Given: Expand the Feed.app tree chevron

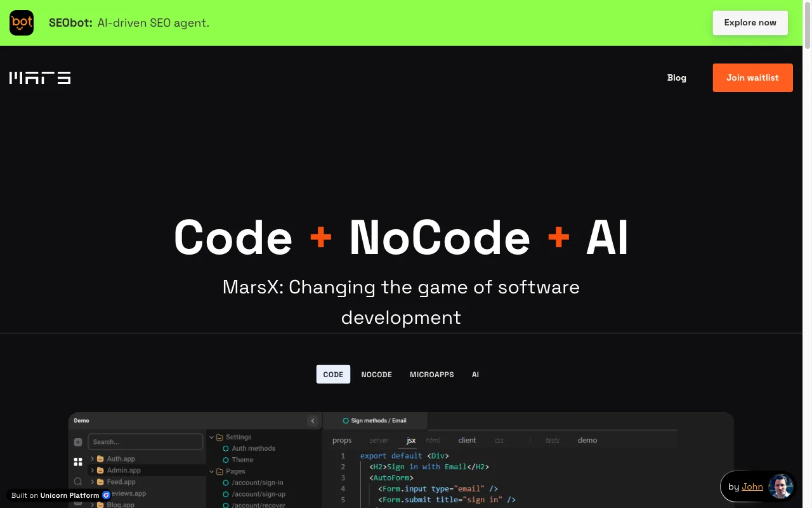Looking at the screenshot, I should (92, 482).
